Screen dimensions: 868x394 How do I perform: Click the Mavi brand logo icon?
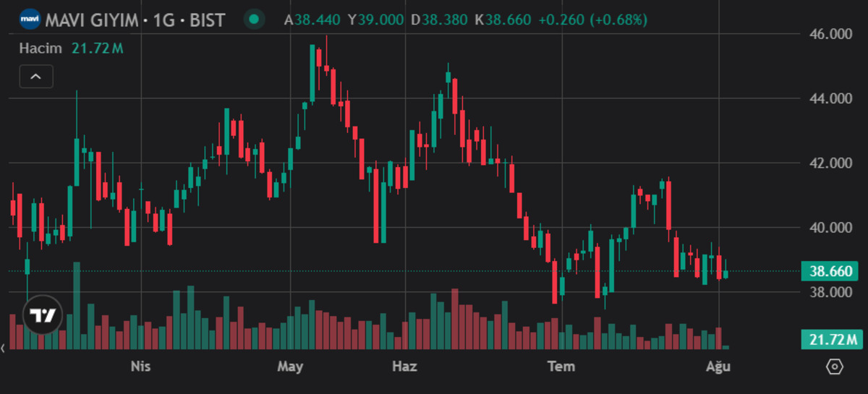29,19
